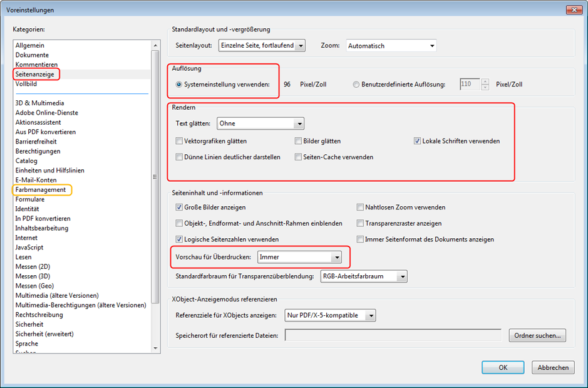Select the Messen (2D) category

tap(33, 266)
